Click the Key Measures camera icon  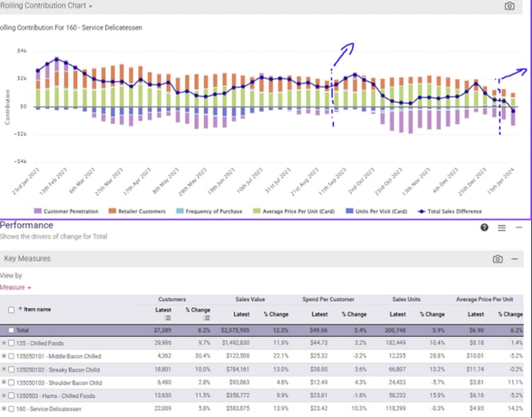point(498,259)
